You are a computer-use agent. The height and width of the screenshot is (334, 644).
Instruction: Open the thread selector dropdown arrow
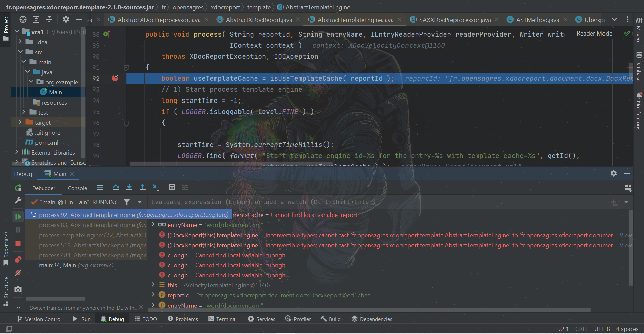pos(140,202)
